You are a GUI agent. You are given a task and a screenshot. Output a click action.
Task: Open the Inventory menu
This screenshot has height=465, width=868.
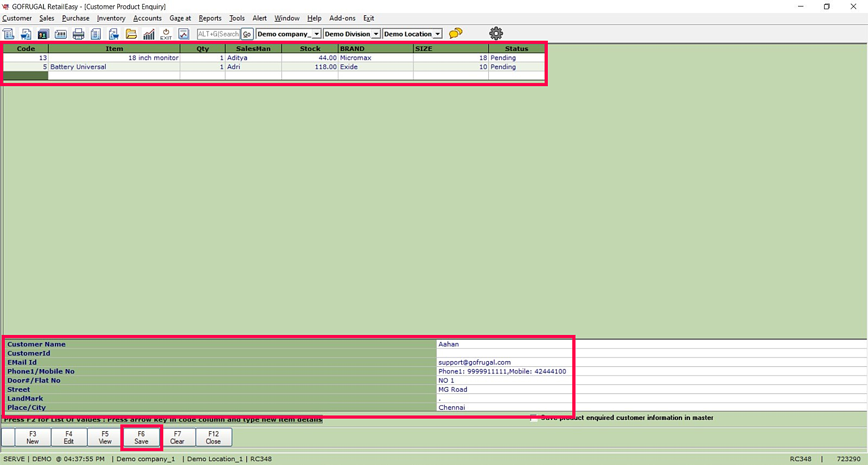pos(111,18)
